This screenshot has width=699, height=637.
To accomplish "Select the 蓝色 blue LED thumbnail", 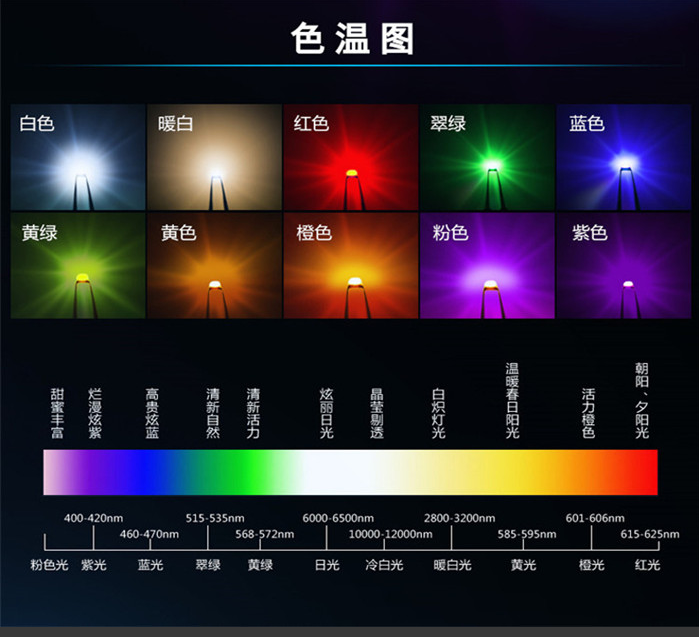I will [623, 157].
